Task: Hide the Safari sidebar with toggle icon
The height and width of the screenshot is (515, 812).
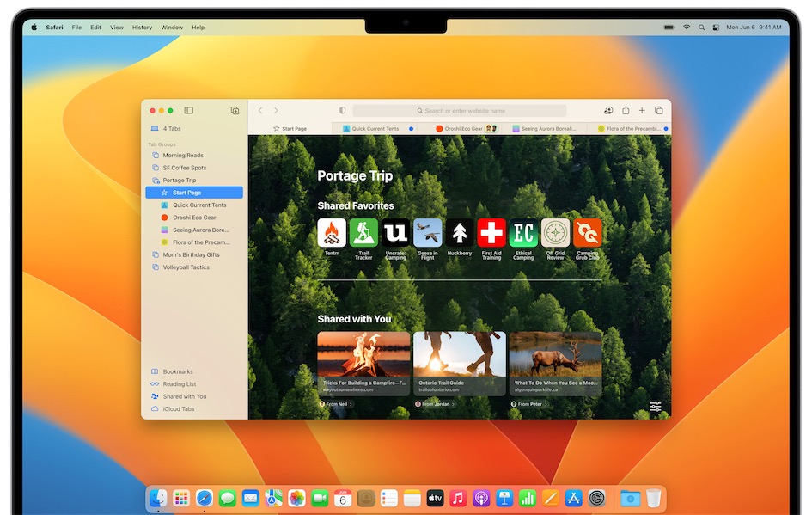Action: [x=188, y=110]
